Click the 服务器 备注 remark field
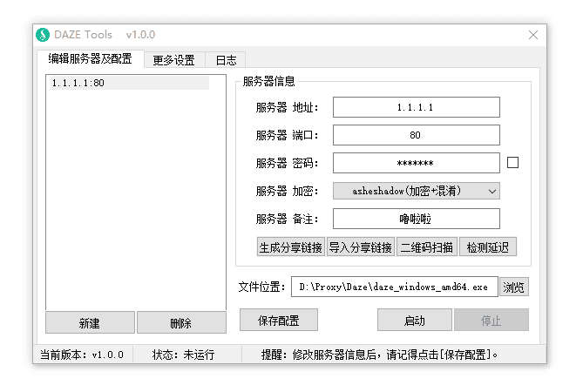This screenshot has width=583, height=392. [416, 219]
